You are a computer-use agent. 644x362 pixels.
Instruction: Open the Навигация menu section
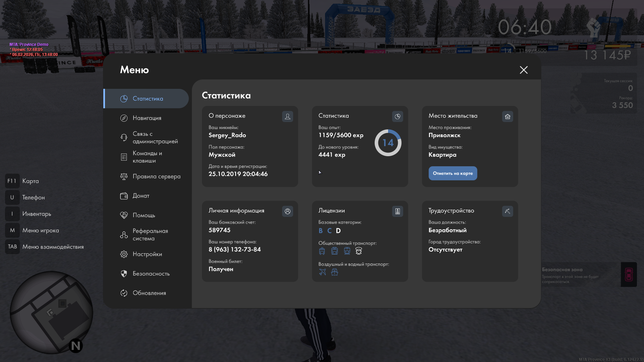pos(147,118)
